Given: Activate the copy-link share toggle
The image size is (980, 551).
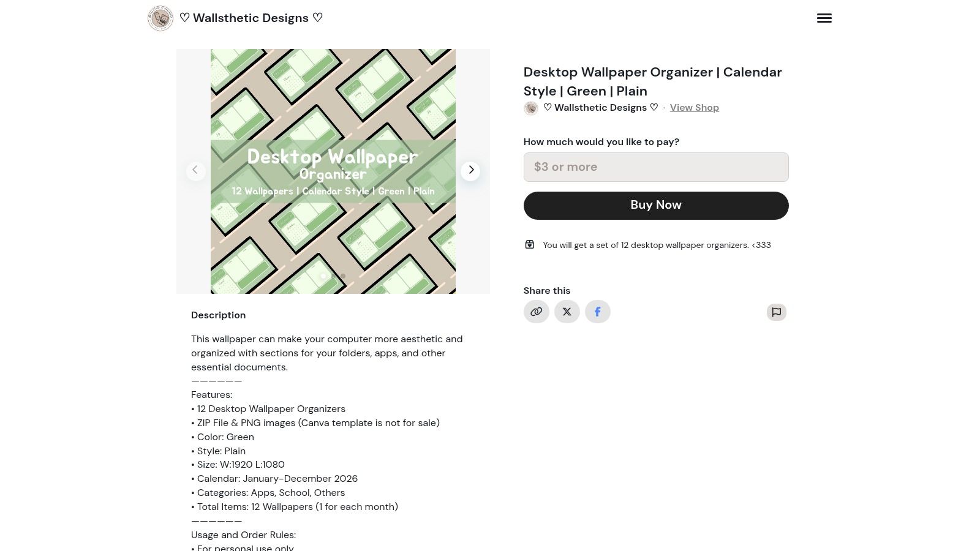Looking at the screenshot, I should coord(536,312).
